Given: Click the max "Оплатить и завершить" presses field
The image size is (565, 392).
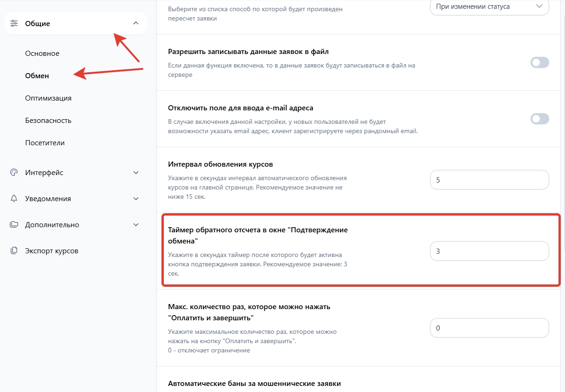Looking at the screenshot, I should point(489,328).
